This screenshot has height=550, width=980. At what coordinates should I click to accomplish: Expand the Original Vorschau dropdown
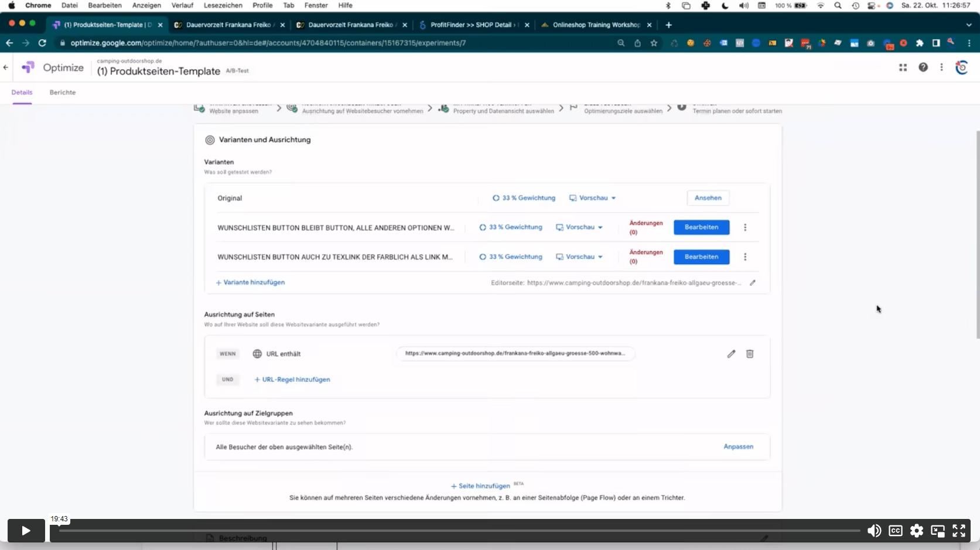tap(593, 198)
